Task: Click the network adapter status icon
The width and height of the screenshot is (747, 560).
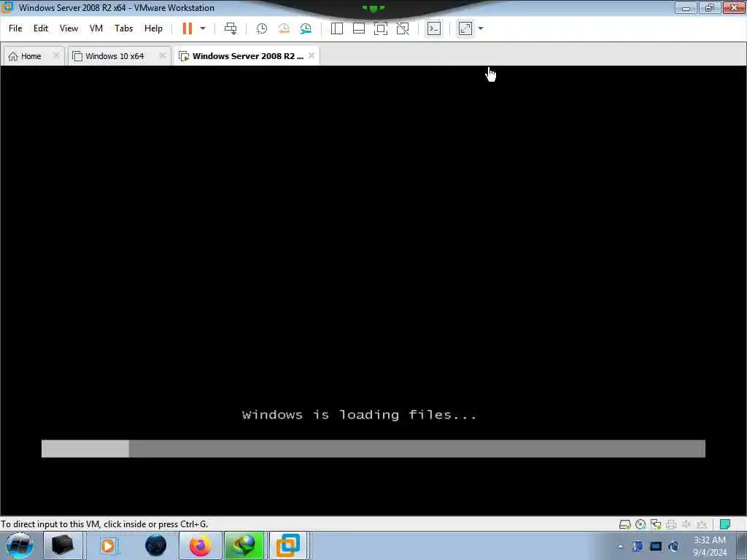Action: (x=656, y=524)
